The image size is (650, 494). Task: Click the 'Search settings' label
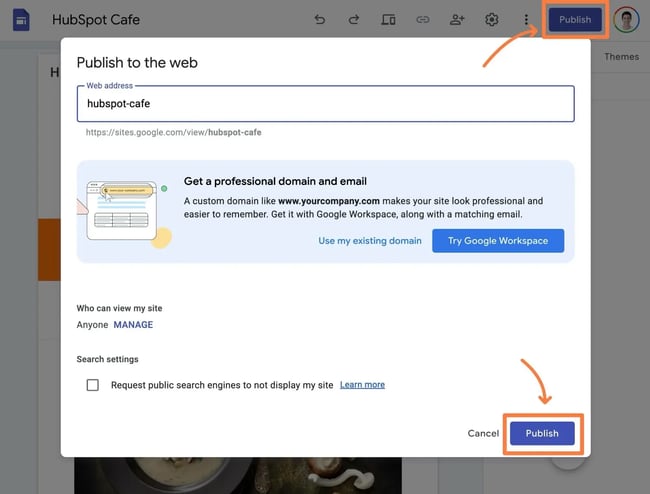[107, 359]
